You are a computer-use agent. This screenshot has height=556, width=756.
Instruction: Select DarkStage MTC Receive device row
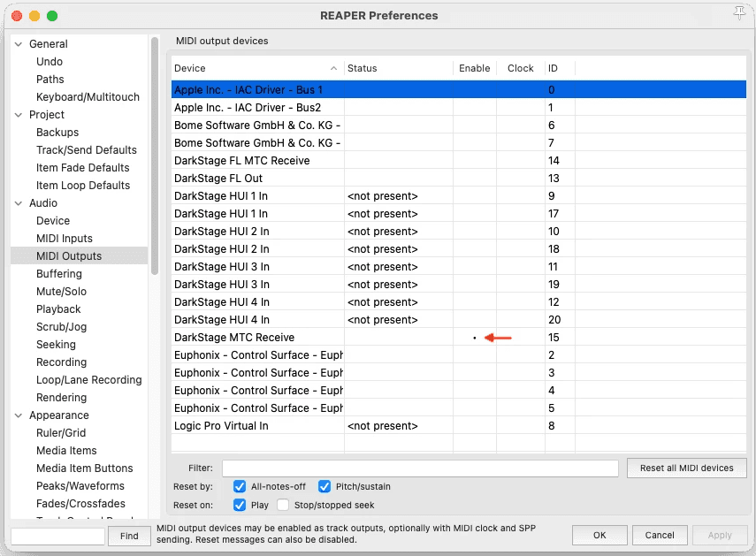(x=459, y=338)
